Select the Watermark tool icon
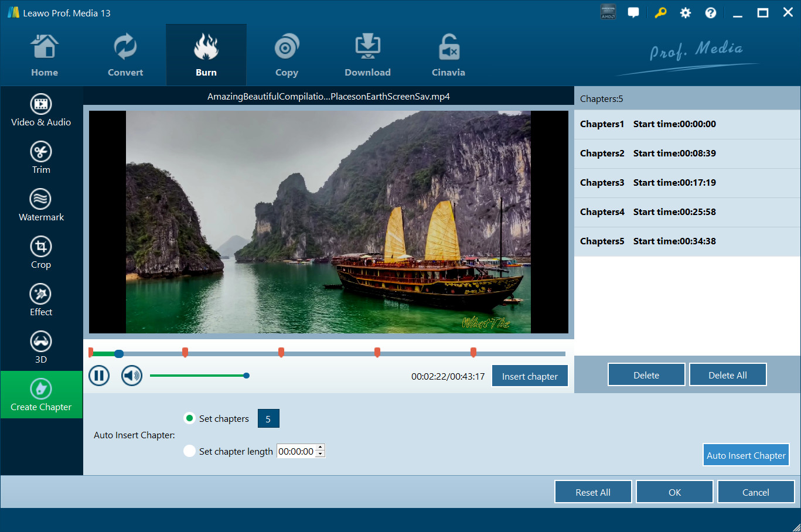The image size is (801, 532). (x=41, y=199)
